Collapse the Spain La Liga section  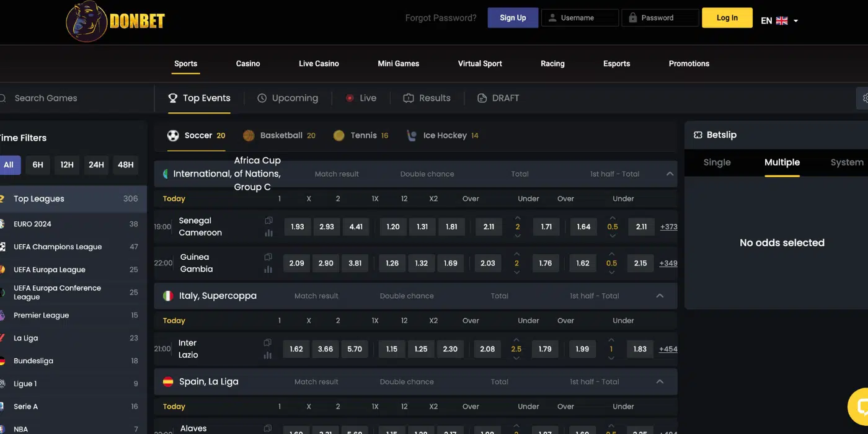[x=660, y=381]
